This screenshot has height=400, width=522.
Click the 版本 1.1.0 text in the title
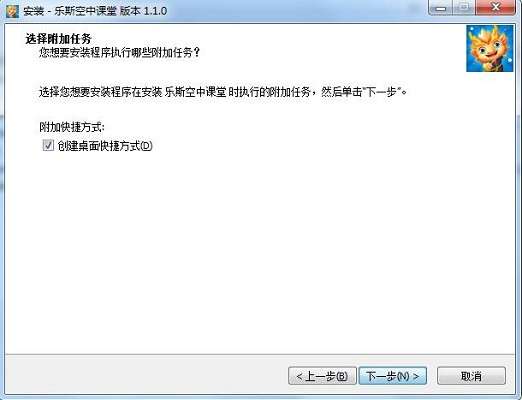click(x=143, y=11)
